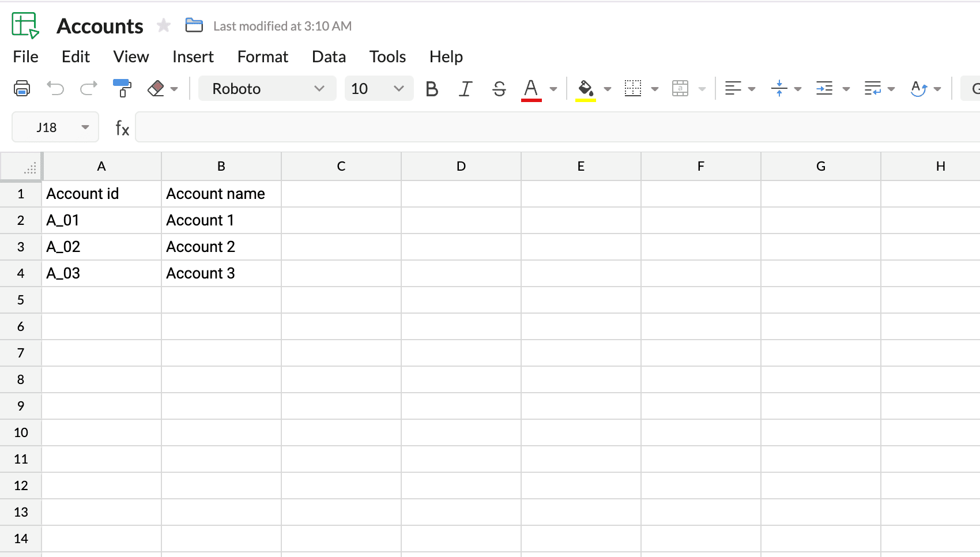Star the Accounts spreadsheet as favorite
Image resolution: width=980 pixels, height=557 pixels.
(164, 25)
